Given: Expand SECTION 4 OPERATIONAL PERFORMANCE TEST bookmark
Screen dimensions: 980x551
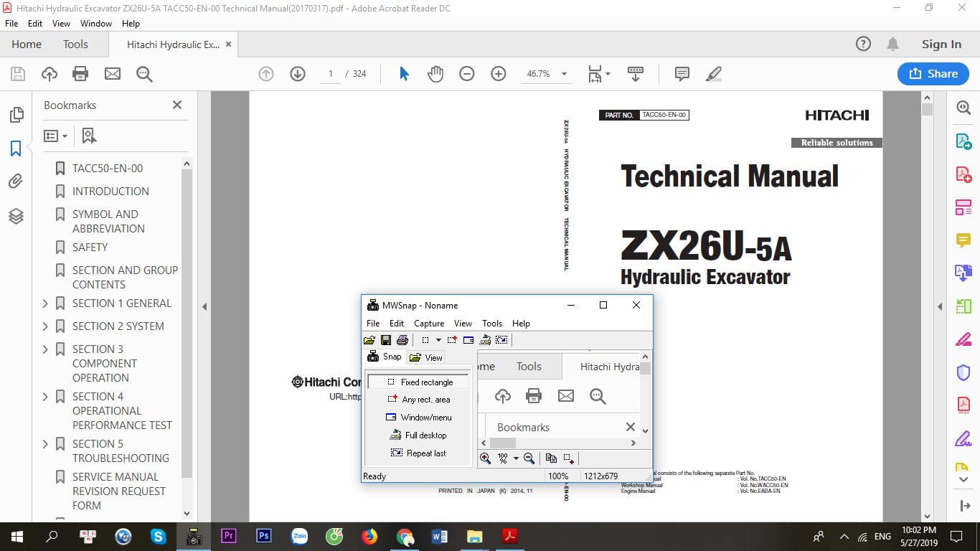Looking at the screenshot, I should pyautogui.click(x=45, y=397).
